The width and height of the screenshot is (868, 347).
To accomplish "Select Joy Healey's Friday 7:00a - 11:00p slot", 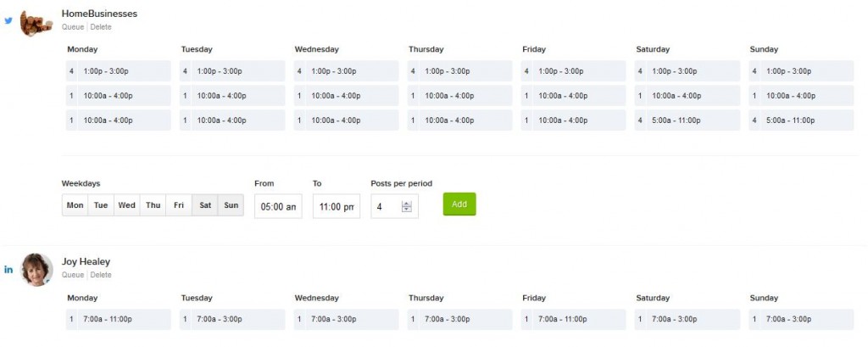I will point(574,319).
